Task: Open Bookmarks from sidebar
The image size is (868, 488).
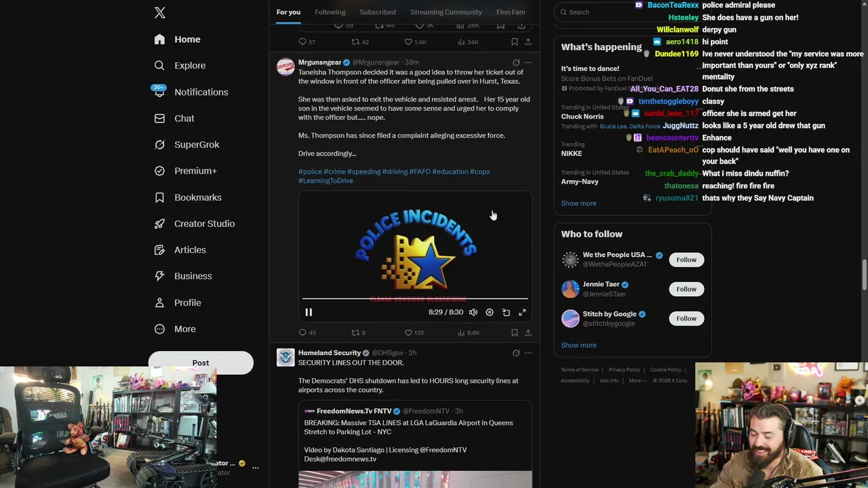Action: 187,197
